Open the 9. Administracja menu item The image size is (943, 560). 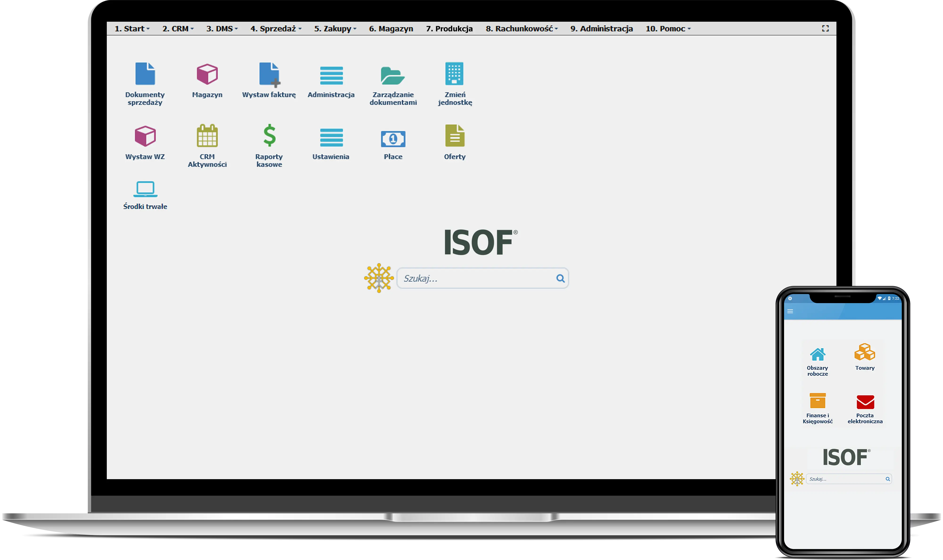coord(601,29)
